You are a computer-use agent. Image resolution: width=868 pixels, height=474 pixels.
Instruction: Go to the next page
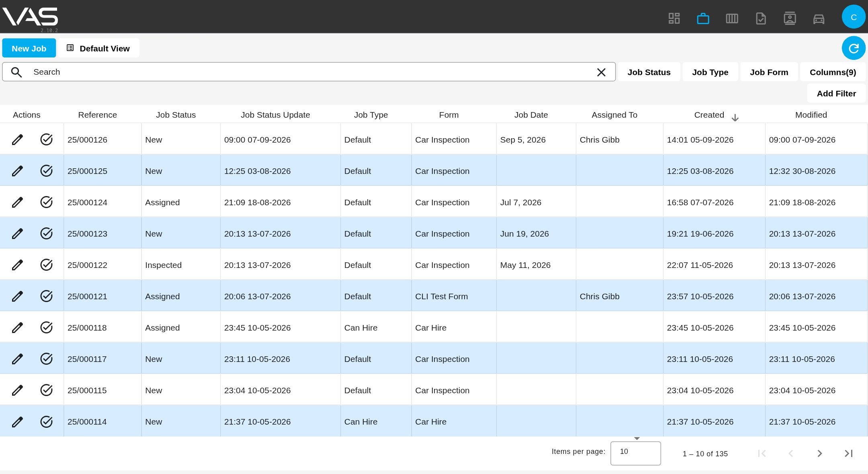click(x=819, y=454)
